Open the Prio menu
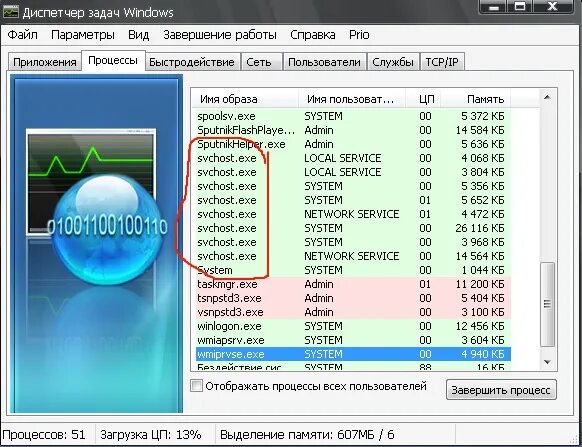 coord(359,35)
